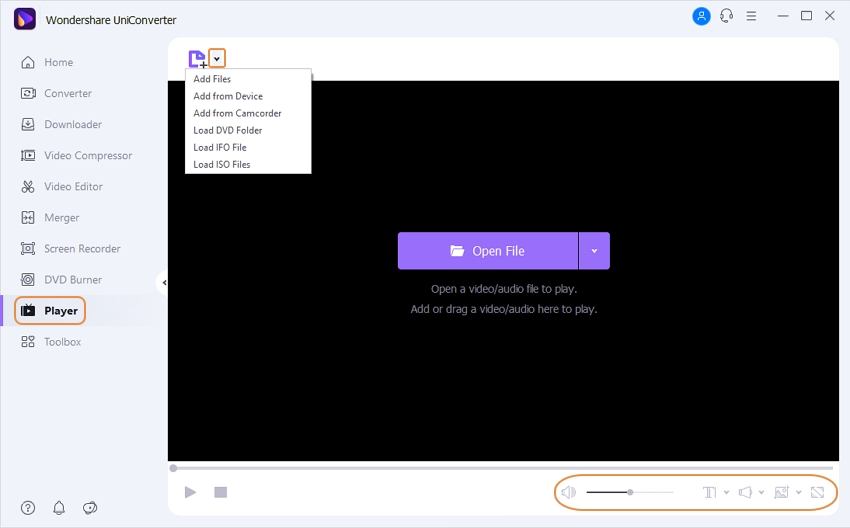Expand the add file dropdown arrow
This screenshot has width=850, height=528.
tap(217, 59)
